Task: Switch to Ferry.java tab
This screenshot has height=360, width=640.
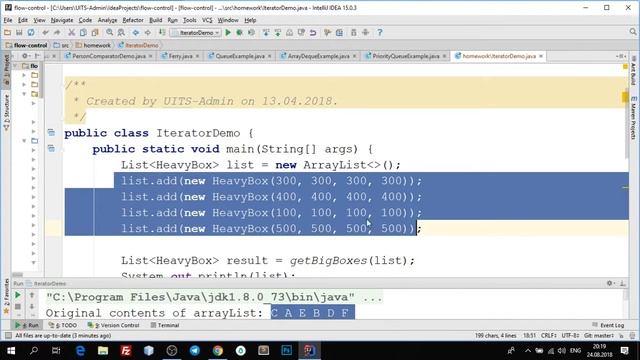Action: pos(180,56)
